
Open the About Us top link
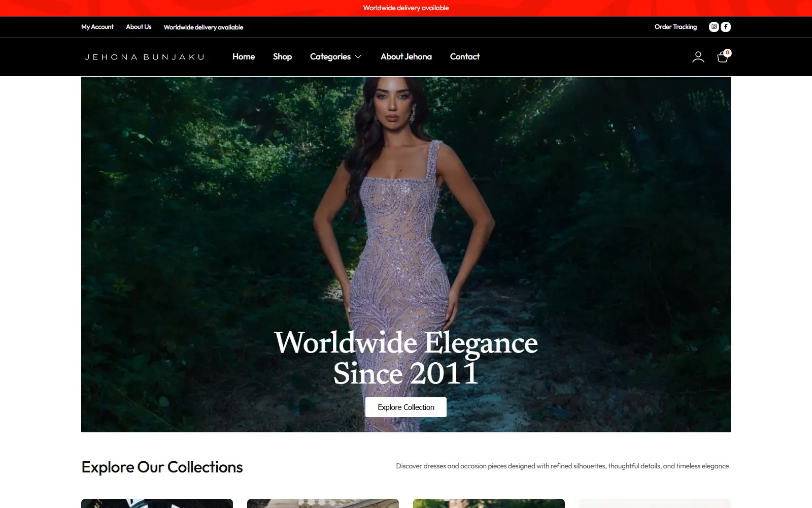pyautogui.click(x=139, y=27)
